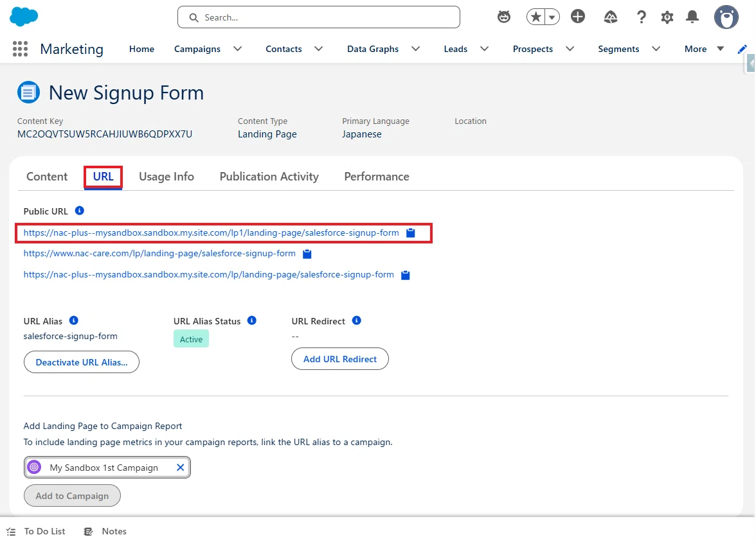
Task: Click the Favorites star icon
Action: (535, 17)
